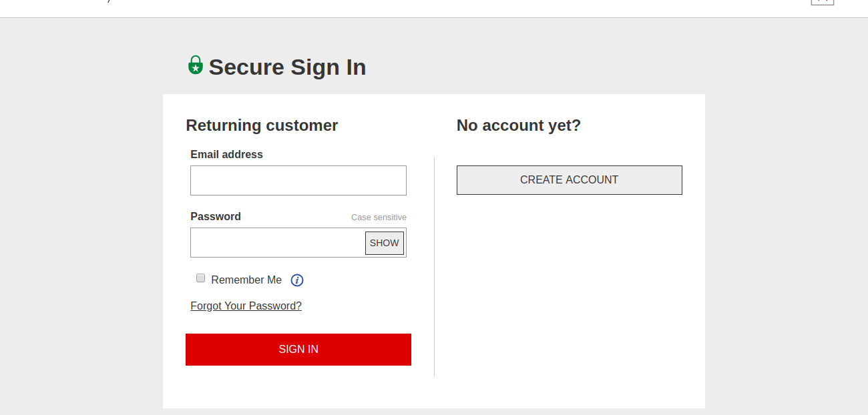This screenshot has width=868, height=415.
Task: Click the partially visible icon at top-right corner
Action: point(823,2)
